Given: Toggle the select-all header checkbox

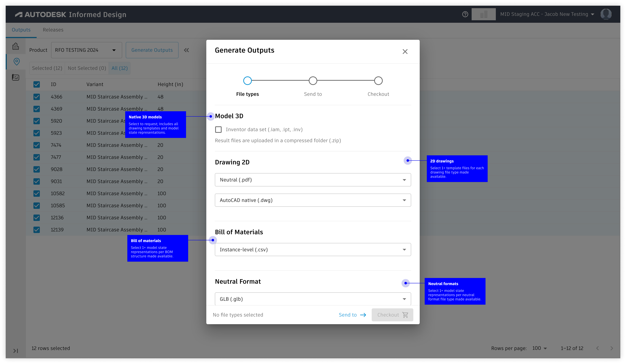Looking at the screenshot, I should (36, 84).
